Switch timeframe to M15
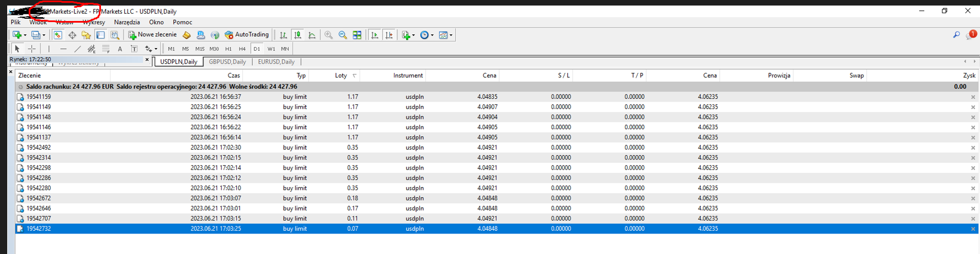The height and width of the screenshot is (254, 980). [200, 49]
